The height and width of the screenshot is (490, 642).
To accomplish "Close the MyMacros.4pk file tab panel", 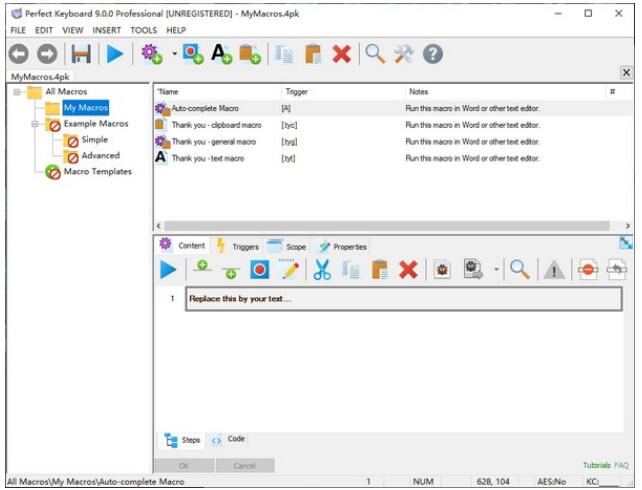I will tap(626, 72).
